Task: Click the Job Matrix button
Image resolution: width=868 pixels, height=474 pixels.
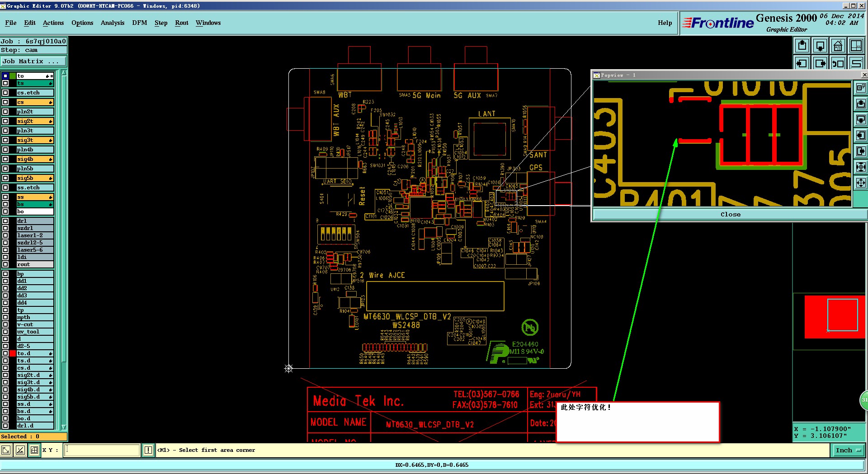Action: point(33,61)
